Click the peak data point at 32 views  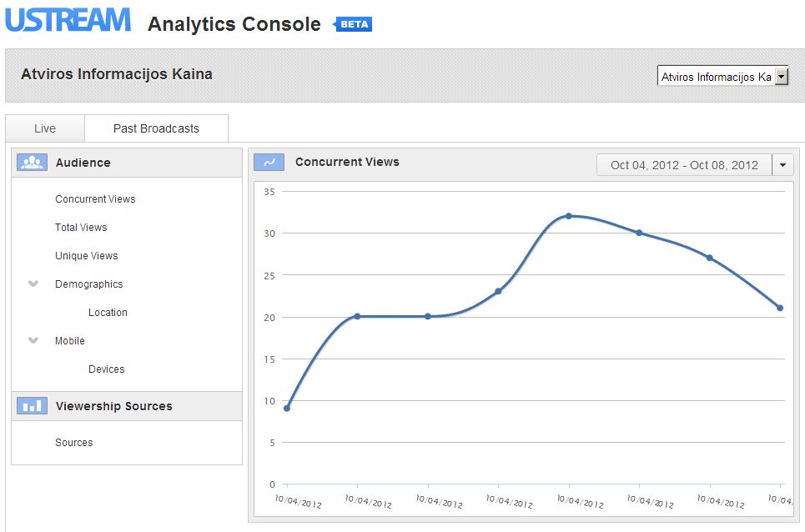[569, 216]
